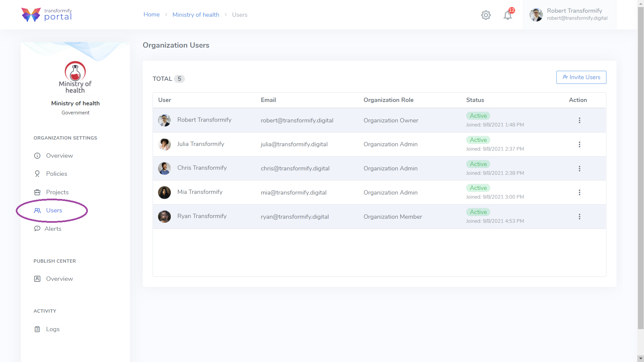Screen dimensions: 644x362
Task: Click the Projects briefcase icon
Action: pos(37,192)
